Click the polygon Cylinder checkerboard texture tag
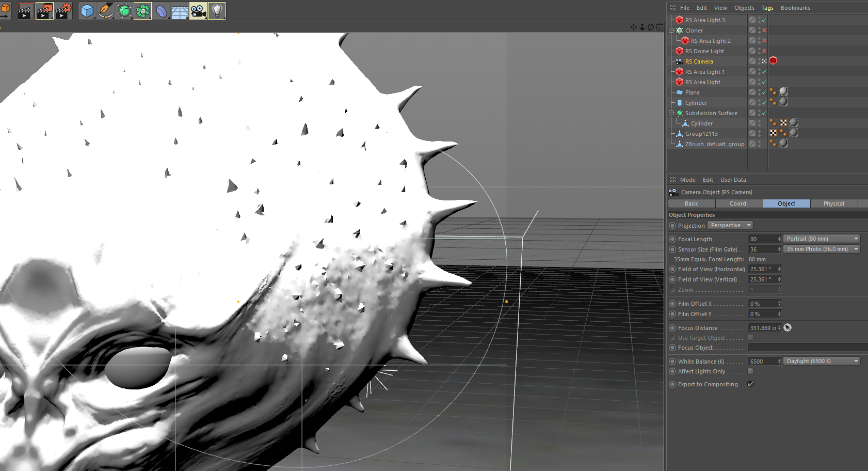868x471 pixels. (x=783, y=123)
